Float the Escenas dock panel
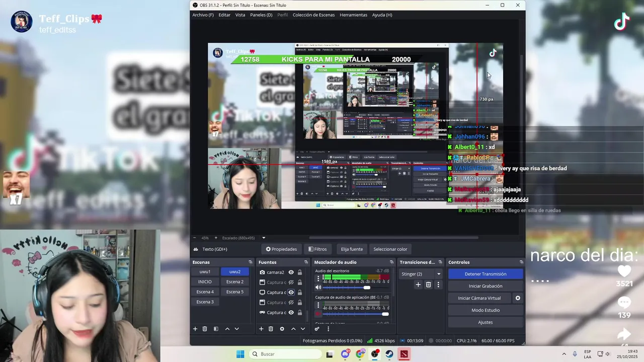The width and height of the screenshot is (644, 362). click(x=250, y=262)
